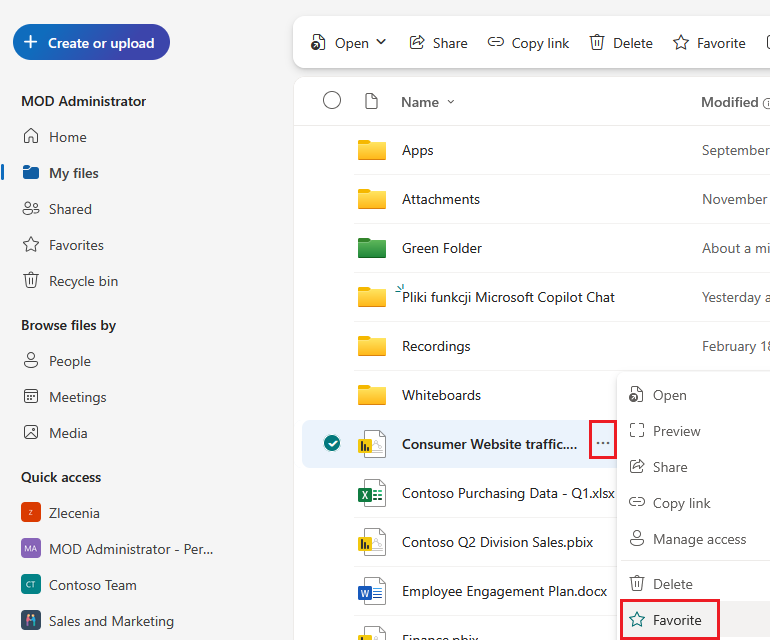Click the Power BI icon for Contoso Q2

click(372, 542)
